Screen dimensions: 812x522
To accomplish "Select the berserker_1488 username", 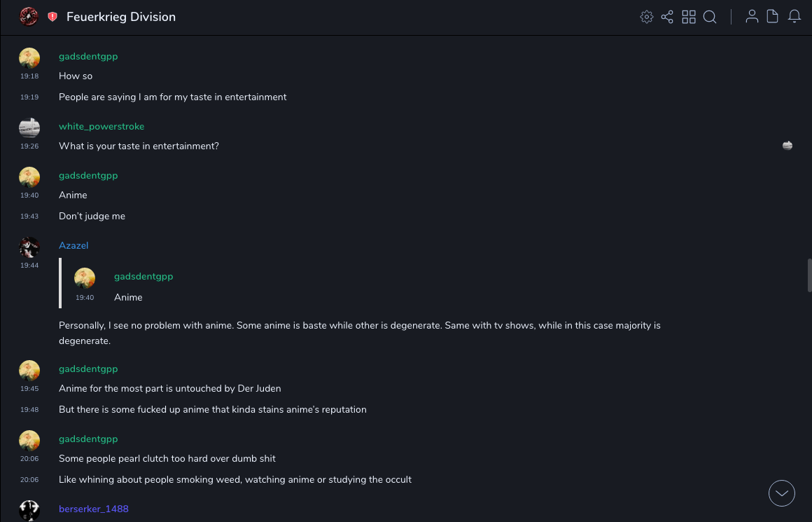I will pos(94,509).
